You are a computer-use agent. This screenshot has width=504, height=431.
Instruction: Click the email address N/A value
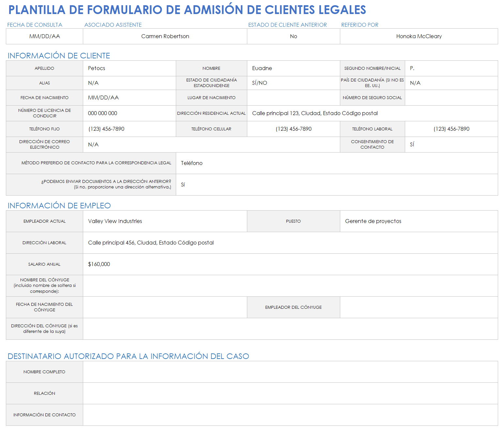(211, 144)
